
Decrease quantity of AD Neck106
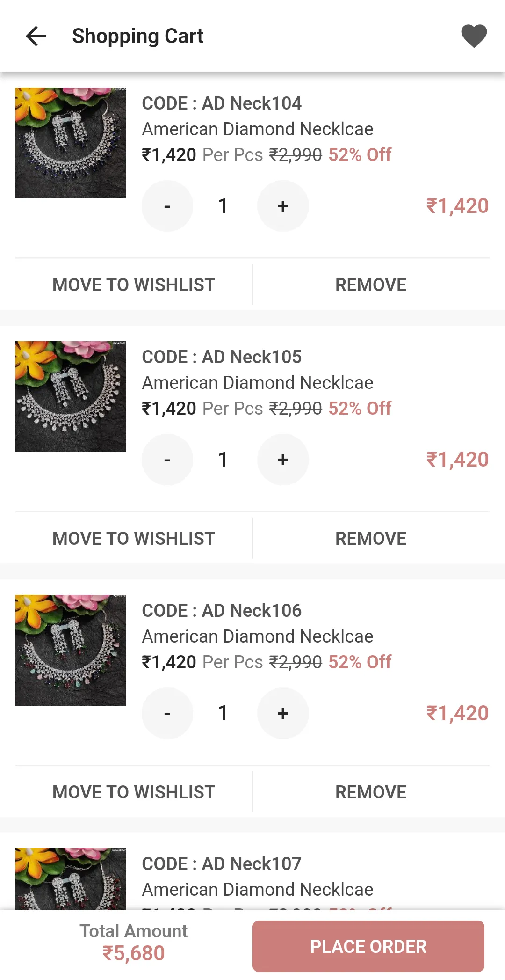[x=167, y=713]
